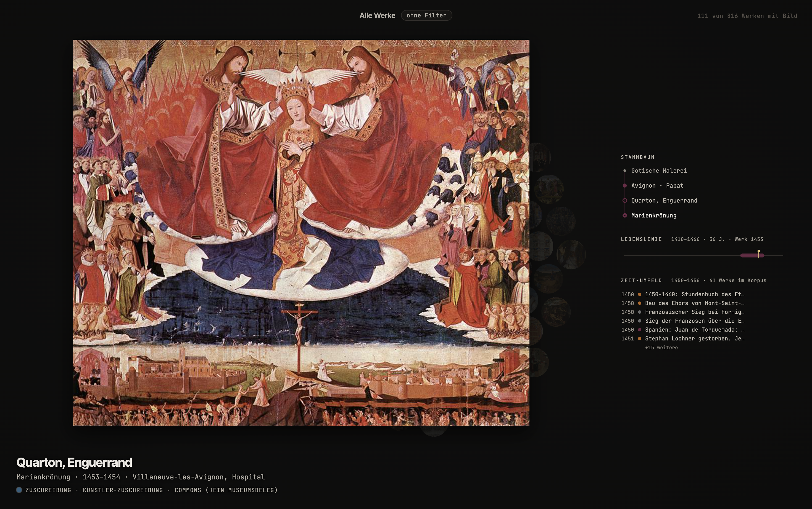Click the "1410–1466 · 56 J. · Werk 1453" text
This screenshot has width=812, height=509.
717,239
